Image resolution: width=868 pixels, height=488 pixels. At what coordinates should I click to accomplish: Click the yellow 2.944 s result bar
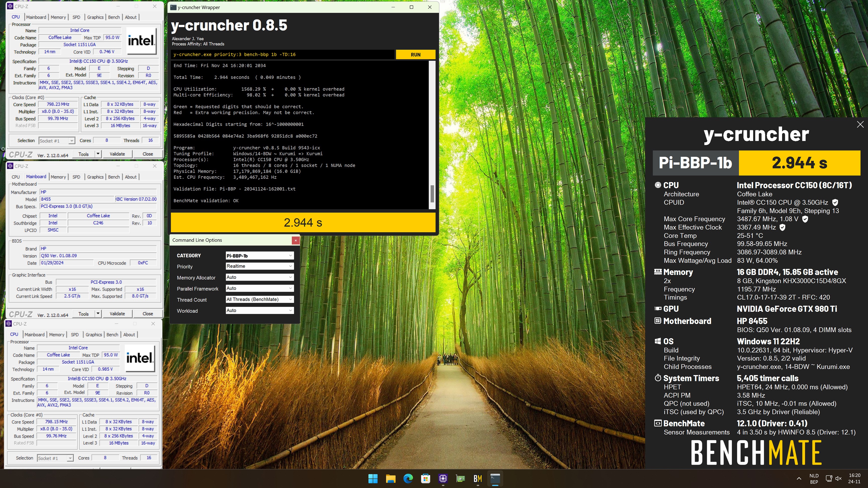point(303,222)
